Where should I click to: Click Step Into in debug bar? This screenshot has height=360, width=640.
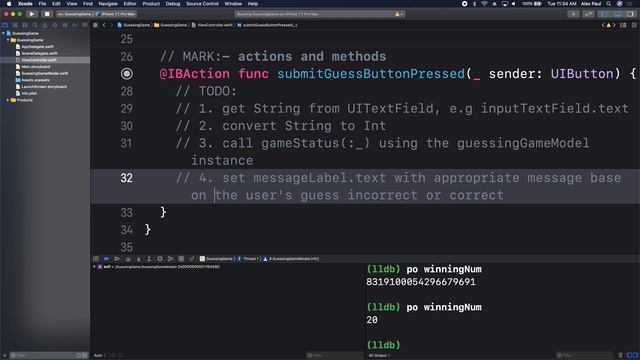138,259
